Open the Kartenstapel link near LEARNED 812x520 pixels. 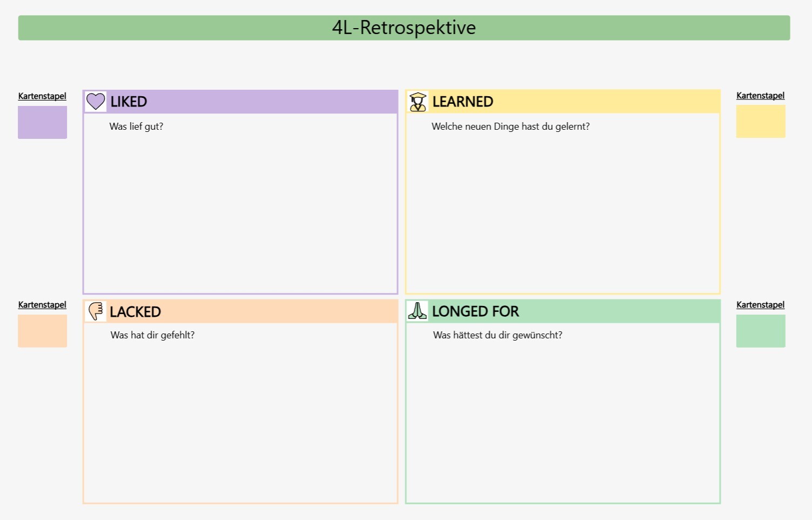(x=760, y=96)
